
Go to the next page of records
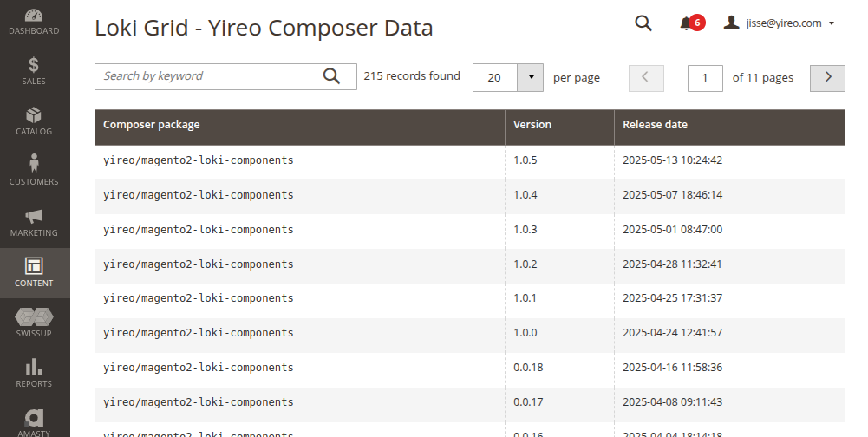click(x=827, y=77)
